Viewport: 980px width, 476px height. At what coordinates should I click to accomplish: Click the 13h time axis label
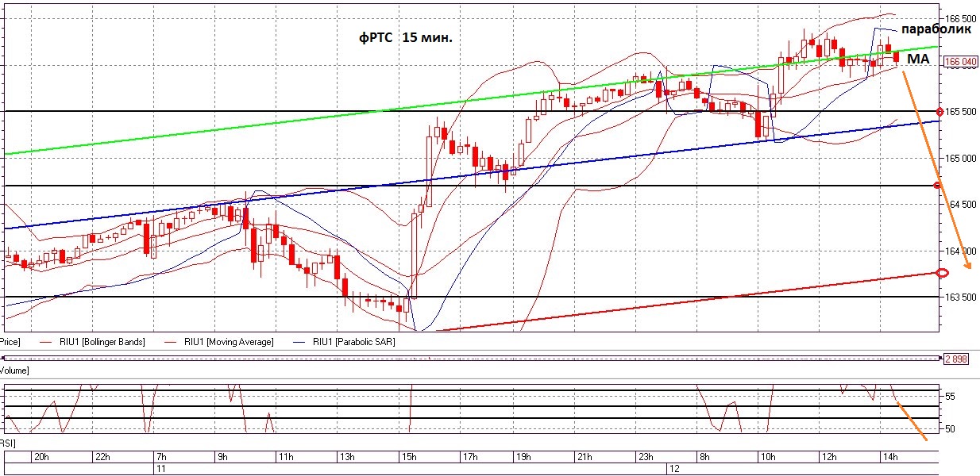(x=347, y=456)
